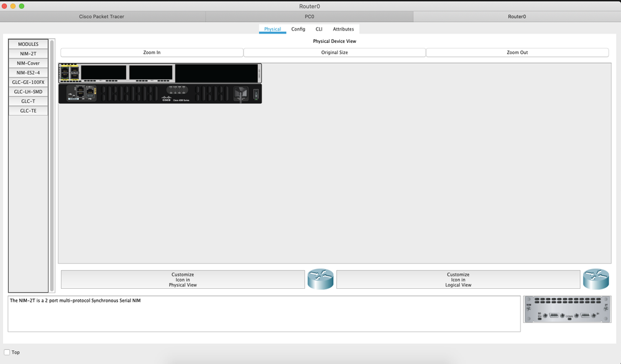The height and width of the screenshot is (364, 621).
Task: Click the built-in GigabitEthernet RJ45 ports
Action: (x=65, y=73)
